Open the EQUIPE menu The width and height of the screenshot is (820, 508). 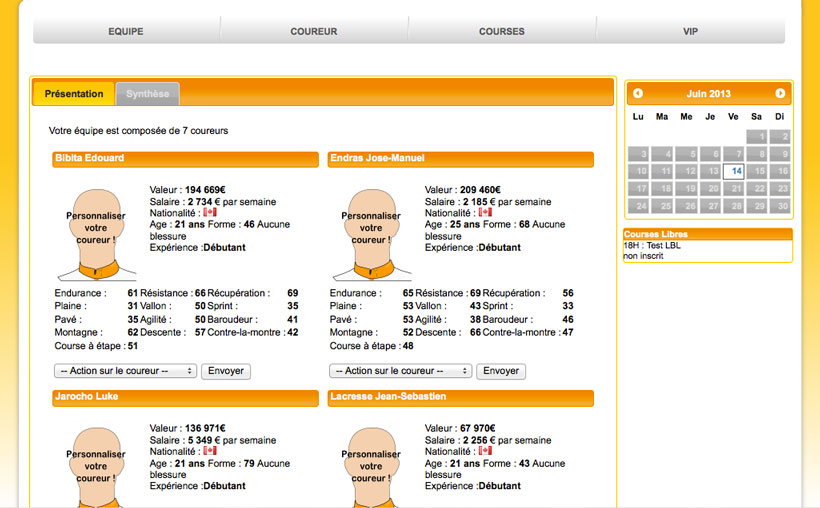pos(126,31)
